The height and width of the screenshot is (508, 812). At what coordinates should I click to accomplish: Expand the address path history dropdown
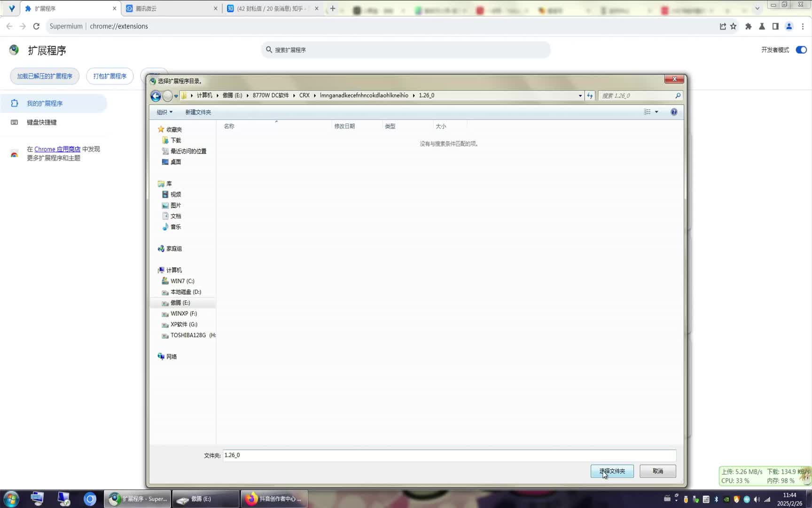coord(580,95)
